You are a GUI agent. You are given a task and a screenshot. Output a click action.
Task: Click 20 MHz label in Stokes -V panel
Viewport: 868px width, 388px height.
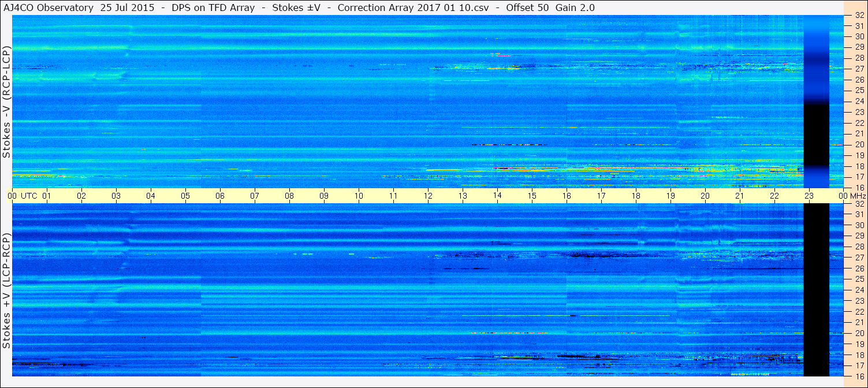point(859,144)
